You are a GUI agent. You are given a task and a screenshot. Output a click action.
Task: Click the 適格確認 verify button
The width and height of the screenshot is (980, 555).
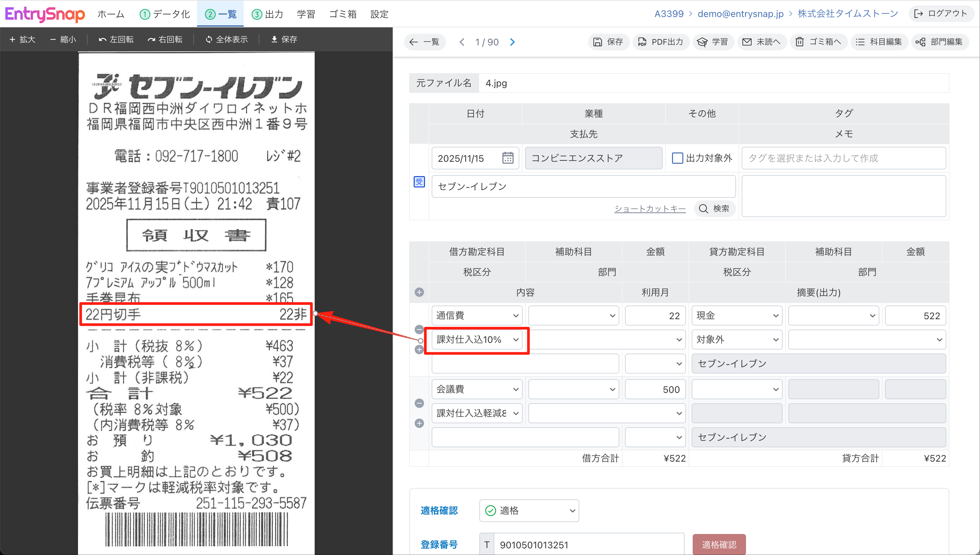tap(719, 544)
